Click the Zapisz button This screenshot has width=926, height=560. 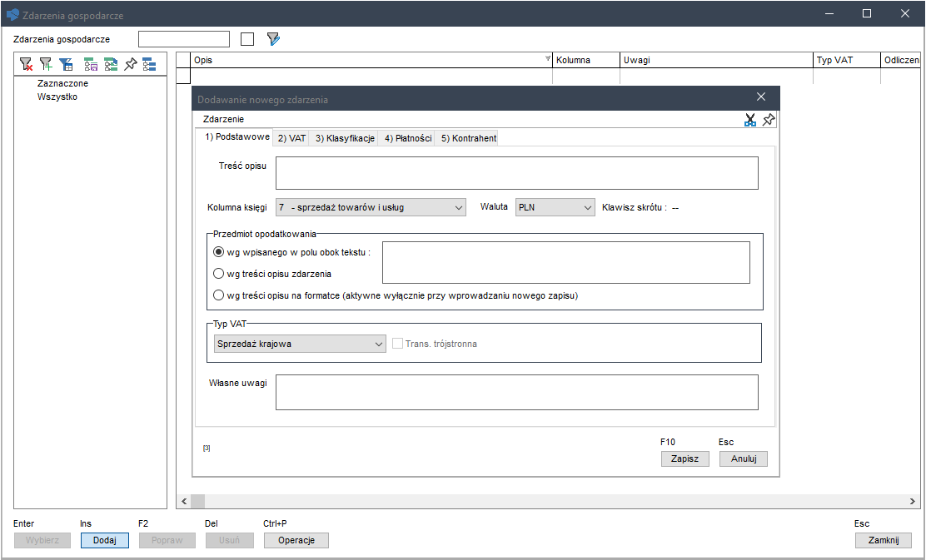pos(685,458)
